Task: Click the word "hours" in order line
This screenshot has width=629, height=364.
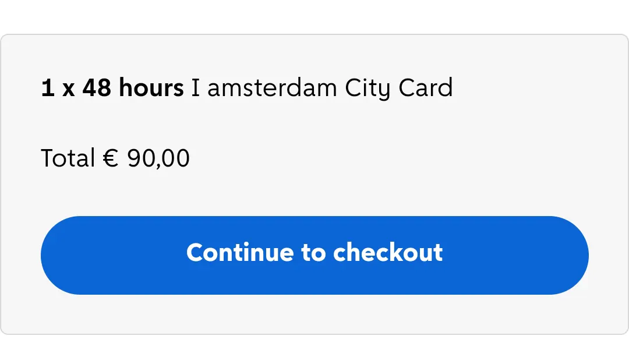Action: (151, 89)
